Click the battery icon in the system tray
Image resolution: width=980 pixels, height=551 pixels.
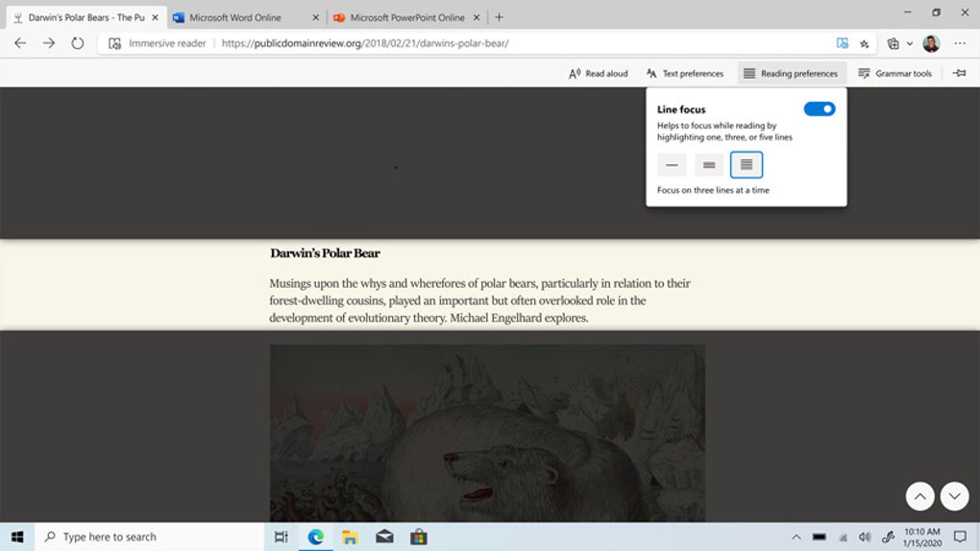[820, 537]
